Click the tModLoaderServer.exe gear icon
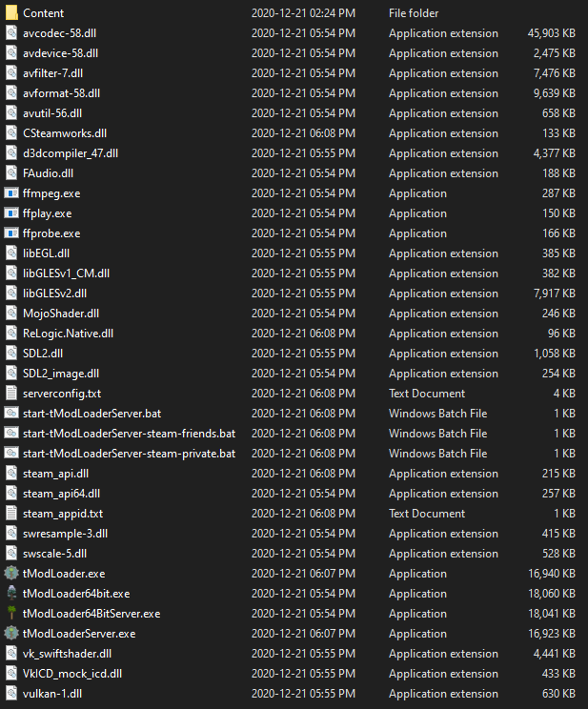Image resolution: width=588 pixels, height=709 pixels. [x=11, y=634]
